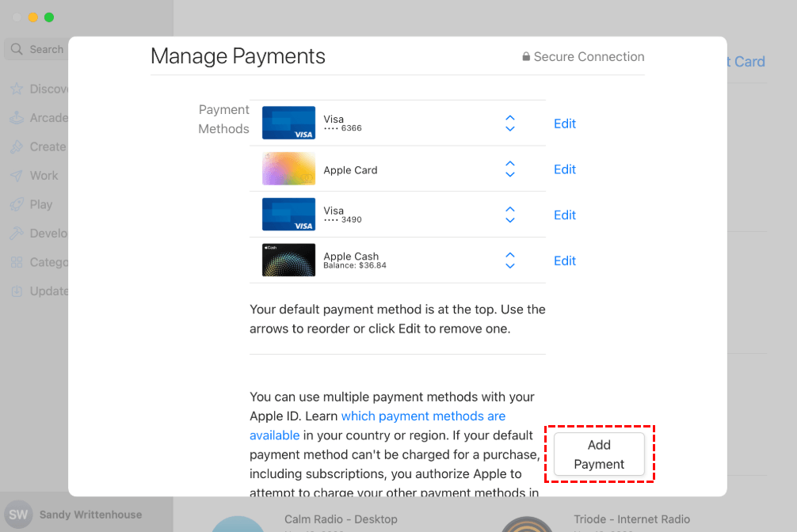Click the 'Apple Card' name text
The width and height of the screenshot is (797, 532).
(x=350, y=169)
